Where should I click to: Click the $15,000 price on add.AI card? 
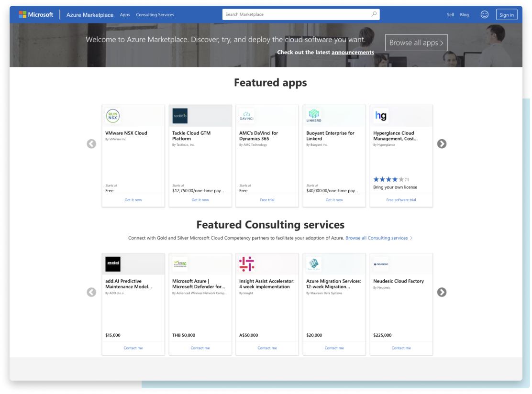113,335
